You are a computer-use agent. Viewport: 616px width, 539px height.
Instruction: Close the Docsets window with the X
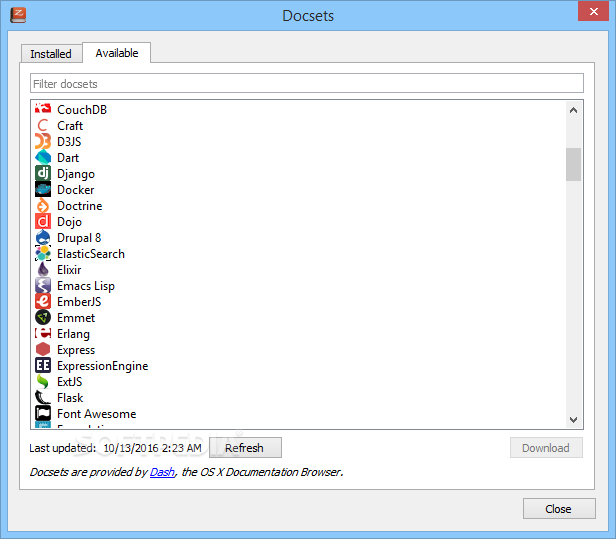click(x=594, y=11)
